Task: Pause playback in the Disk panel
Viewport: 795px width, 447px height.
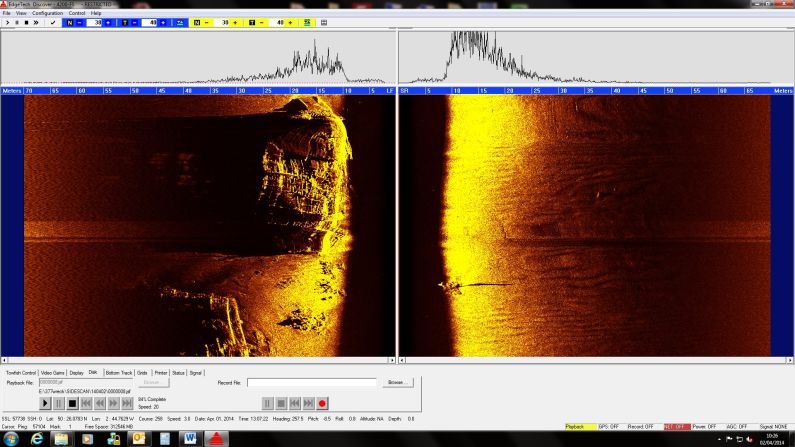Action: coord(59,403)
